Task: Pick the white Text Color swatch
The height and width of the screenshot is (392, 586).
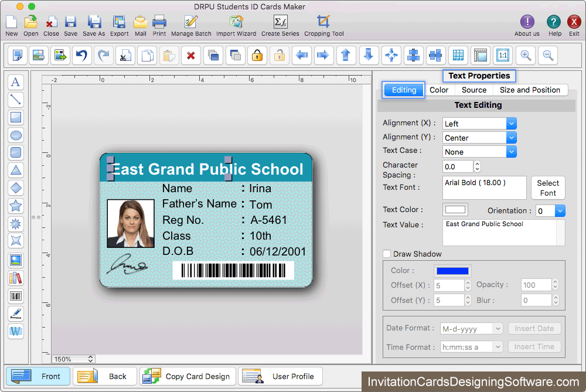Action: pyautogui.click(x=455, y=209)
